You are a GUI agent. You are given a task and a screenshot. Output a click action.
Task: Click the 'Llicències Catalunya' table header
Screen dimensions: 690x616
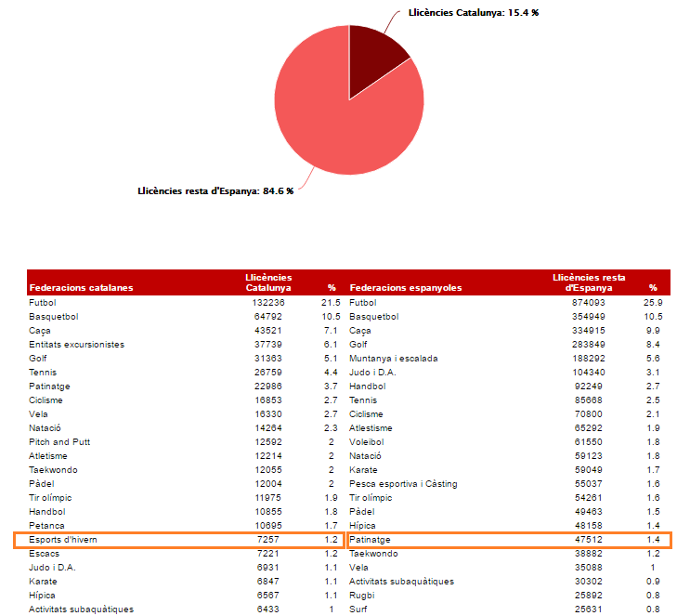[x=267, y=282]
